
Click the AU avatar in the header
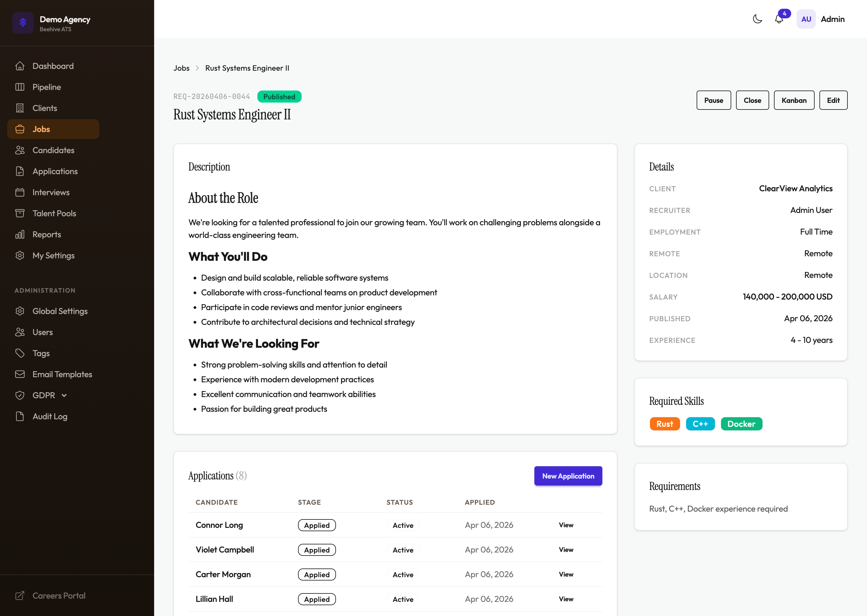click(806, 19)
